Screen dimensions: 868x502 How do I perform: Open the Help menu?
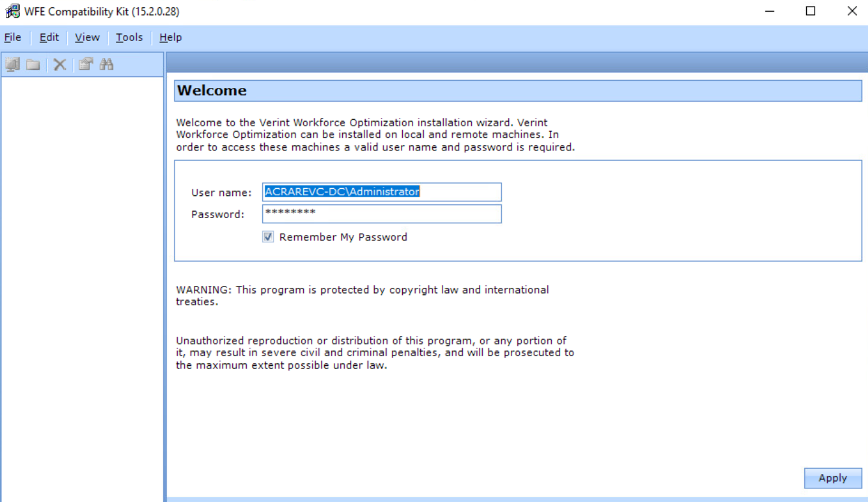tap(170, 38)
